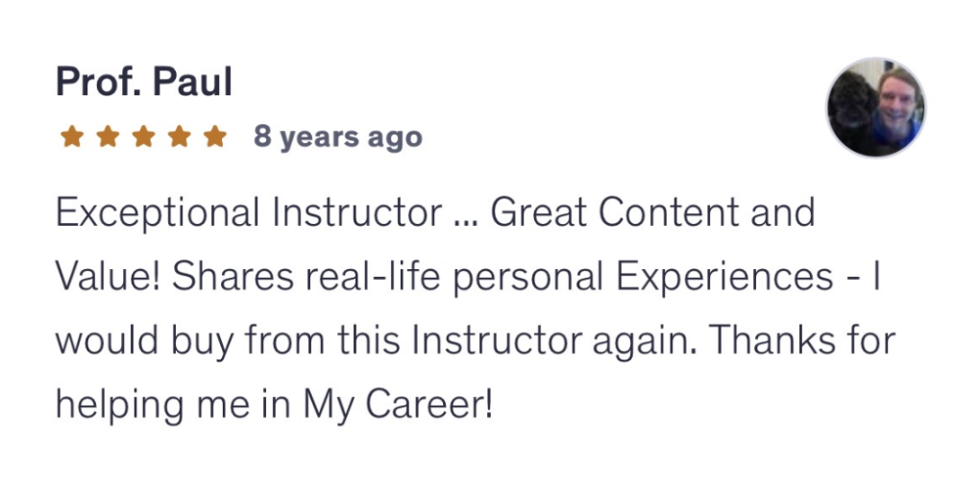Click the first orange rating star
Image resolution: width=980 pixels, height=495 pixels.
coord(72,136)
